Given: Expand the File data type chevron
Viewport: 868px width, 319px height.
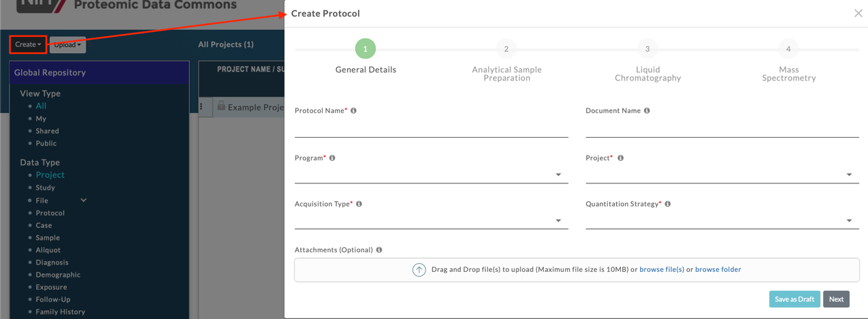Looking at the screenshot, I should pos(84,200).
